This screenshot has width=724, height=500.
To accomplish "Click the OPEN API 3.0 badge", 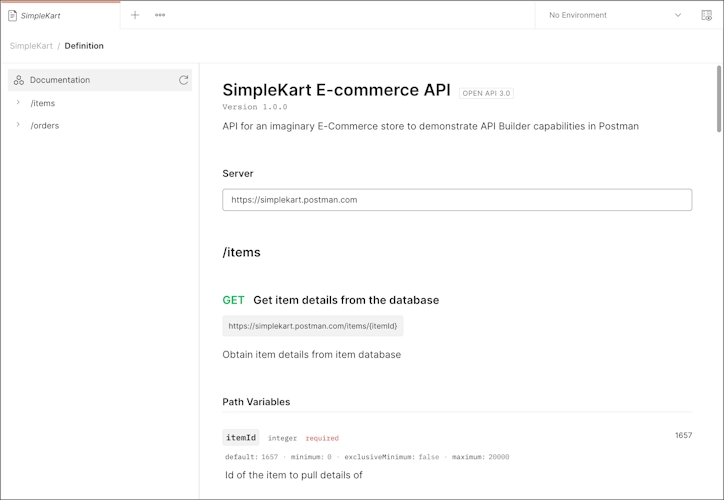I will click(486, 93).
